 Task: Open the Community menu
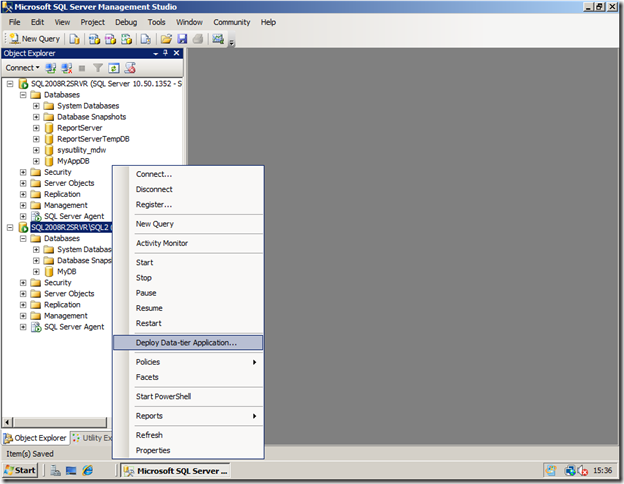coord(232,22)
